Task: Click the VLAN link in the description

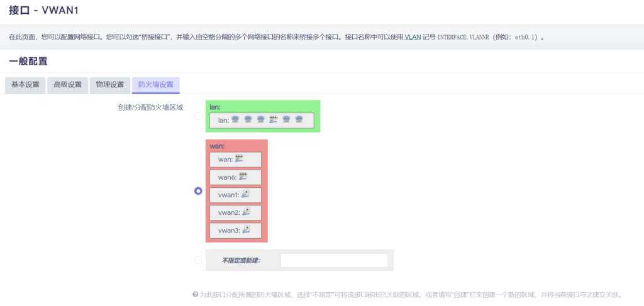Action: [x=413, y=37]
